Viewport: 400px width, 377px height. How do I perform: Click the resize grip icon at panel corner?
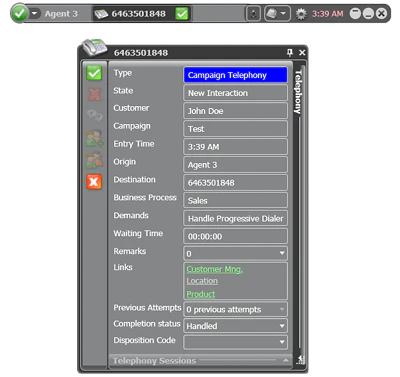click(x=301, y=360)
